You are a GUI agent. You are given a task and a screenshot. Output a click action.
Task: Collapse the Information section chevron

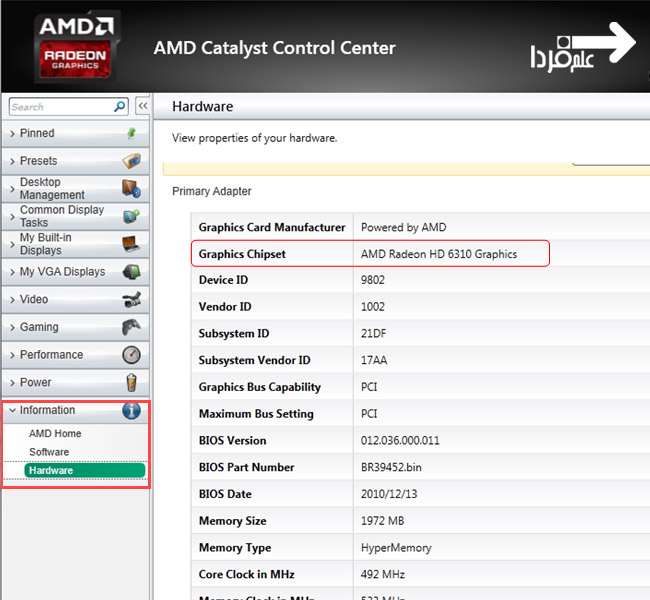point(12,410)
